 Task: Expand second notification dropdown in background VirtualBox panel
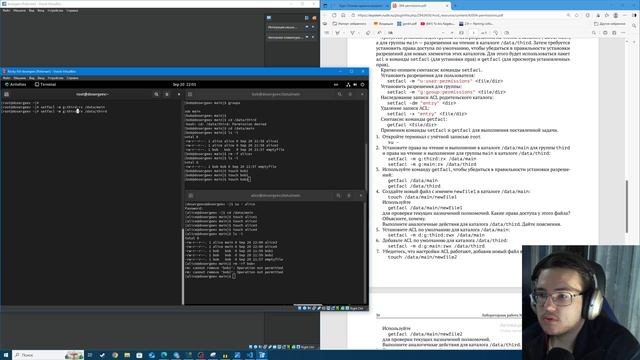point(307,37)
